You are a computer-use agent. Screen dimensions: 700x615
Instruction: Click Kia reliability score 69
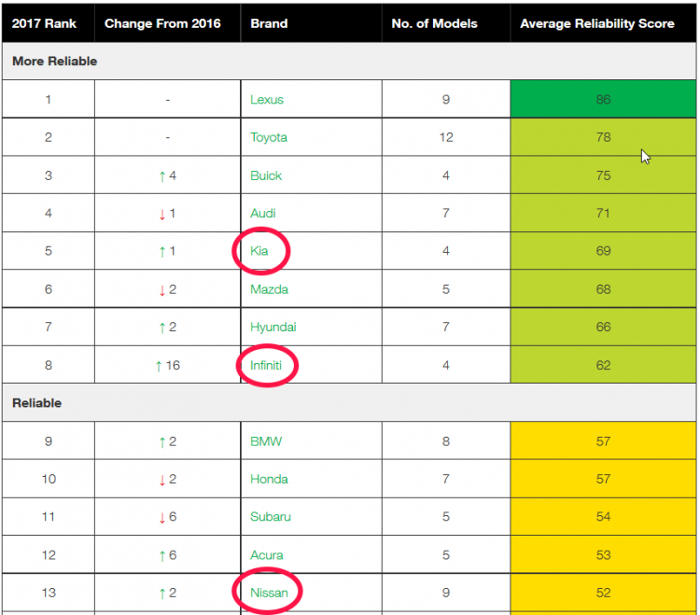click(603, 251)
